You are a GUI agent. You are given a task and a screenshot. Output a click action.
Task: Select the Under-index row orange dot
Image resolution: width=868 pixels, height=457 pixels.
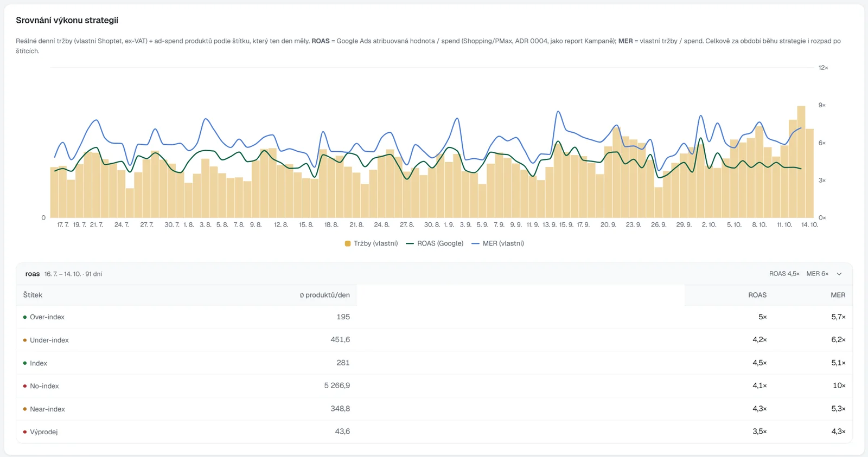click(x=25, y=340)
